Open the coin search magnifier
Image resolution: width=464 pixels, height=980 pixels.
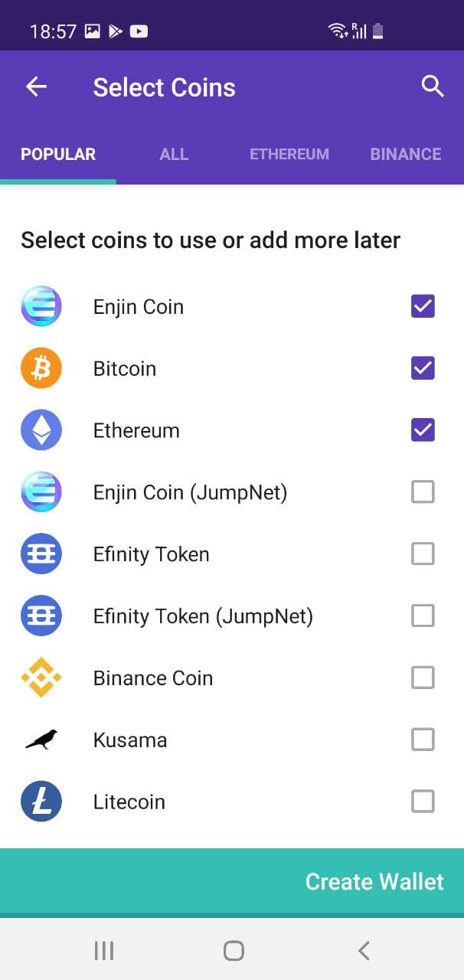[433, 87]
